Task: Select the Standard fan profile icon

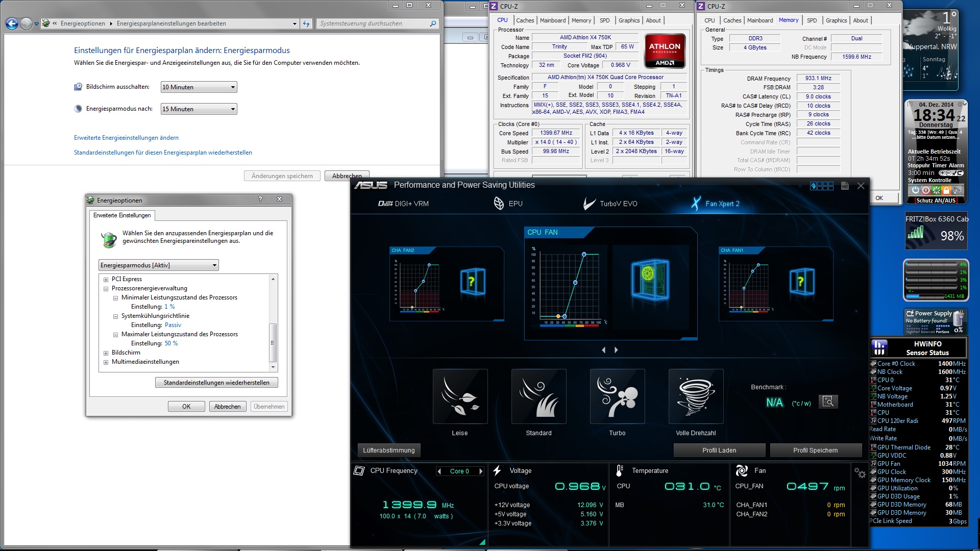Action: pyautogui.click(x=538, y=396)
